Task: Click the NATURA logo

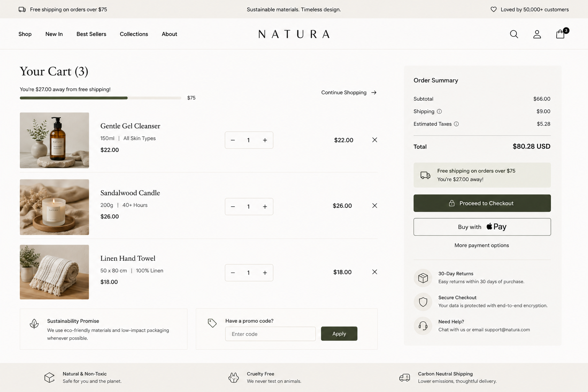Action: 294,34
